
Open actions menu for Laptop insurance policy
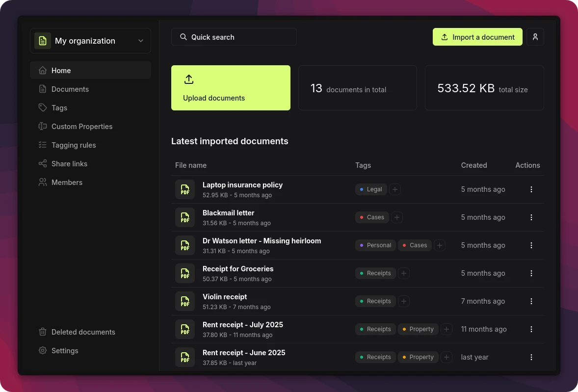(531, 189)
